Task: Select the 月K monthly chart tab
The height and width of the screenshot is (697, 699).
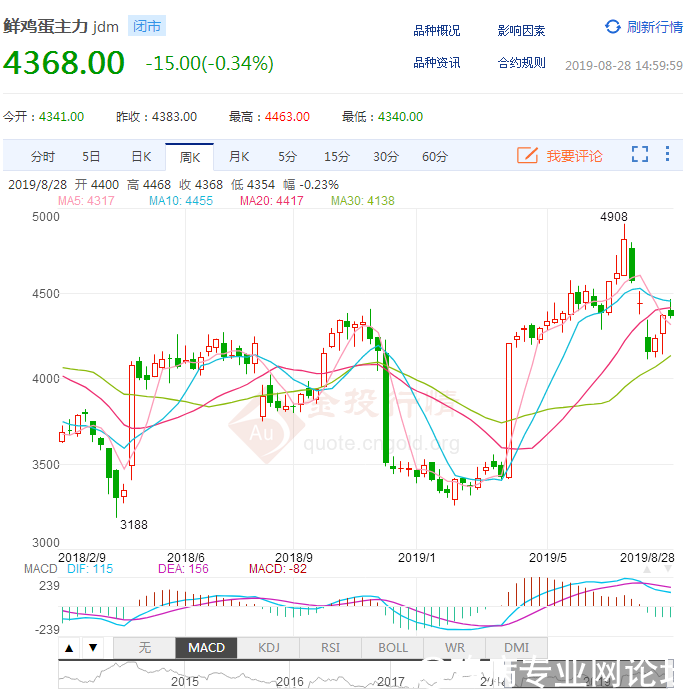Action: click(x=238, y=156)
